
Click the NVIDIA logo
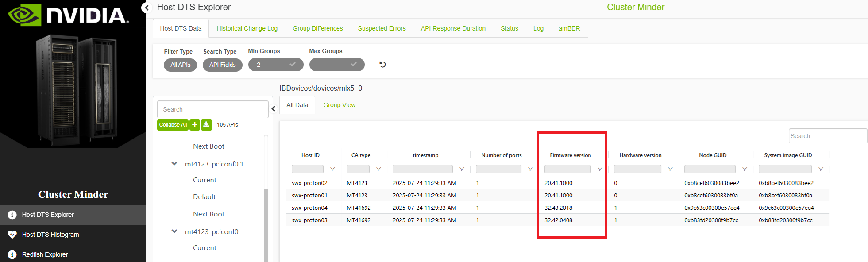(x=69, y=15)
